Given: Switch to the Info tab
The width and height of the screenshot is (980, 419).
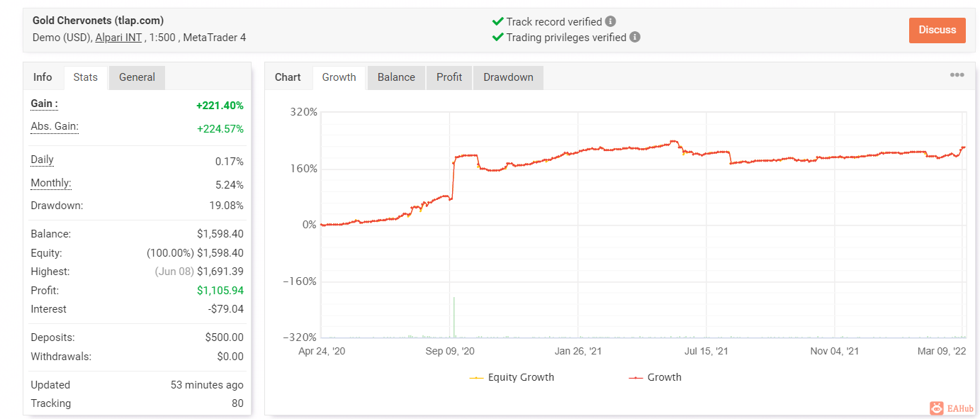Looking at the screenshot, I should (43, 77).
